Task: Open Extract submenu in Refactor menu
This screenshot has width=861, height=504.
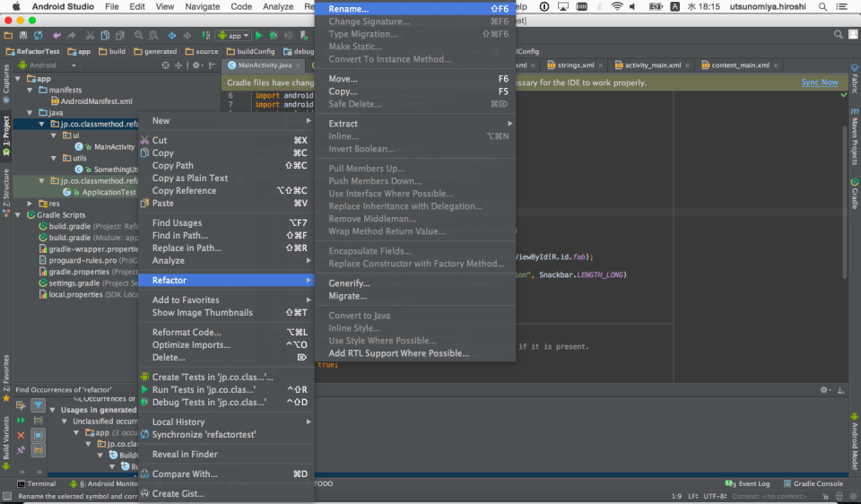Action: (x=415, y=124)
